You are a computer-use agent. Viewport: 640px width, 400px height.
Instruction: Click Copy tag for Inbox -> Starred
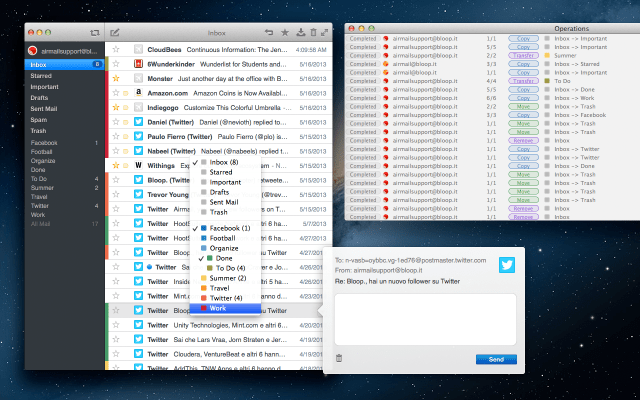(x=523, y=64)
